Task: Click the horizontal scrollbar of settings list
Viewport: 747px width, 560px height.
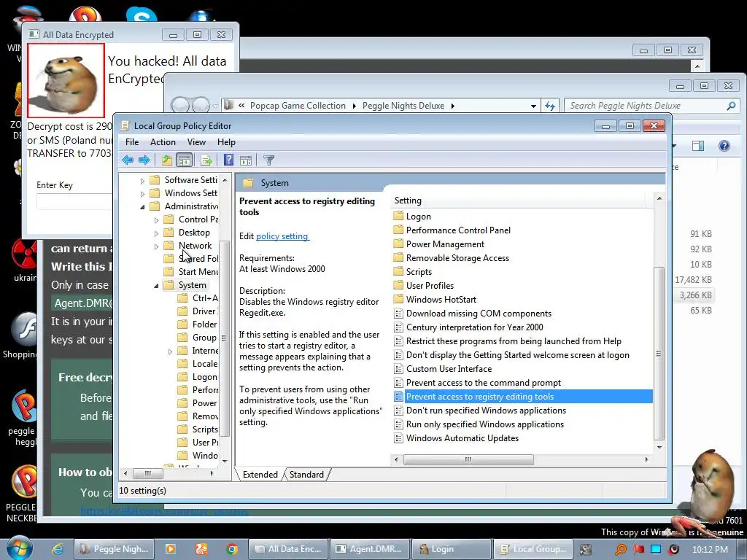Action: pyautogui.click(x=468, y=459)
